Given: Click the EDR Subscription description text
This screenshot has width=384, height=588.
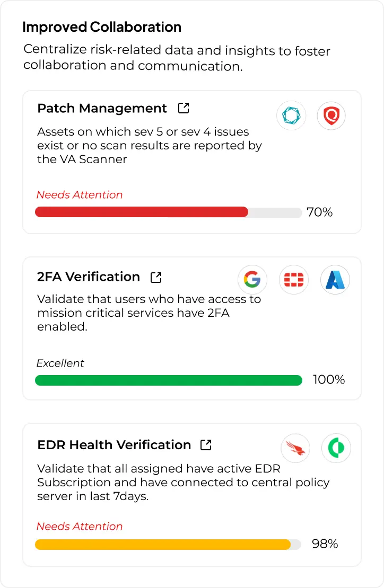Looking at the screenshot, I should coord(183,483).
